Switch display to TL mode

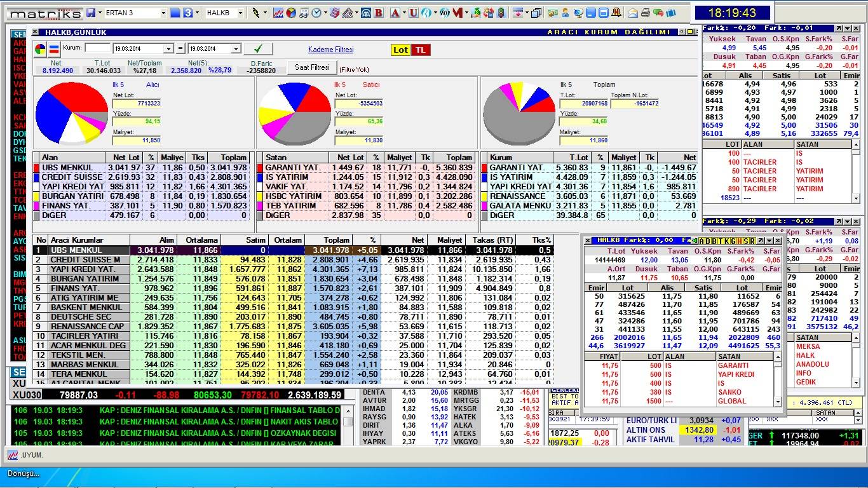420,50
